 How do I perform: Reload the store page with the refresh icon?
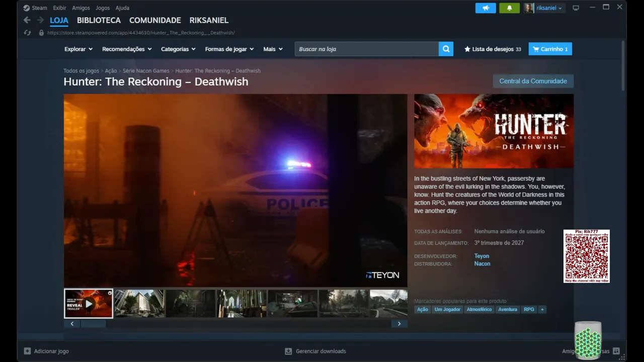click(28, 33)
